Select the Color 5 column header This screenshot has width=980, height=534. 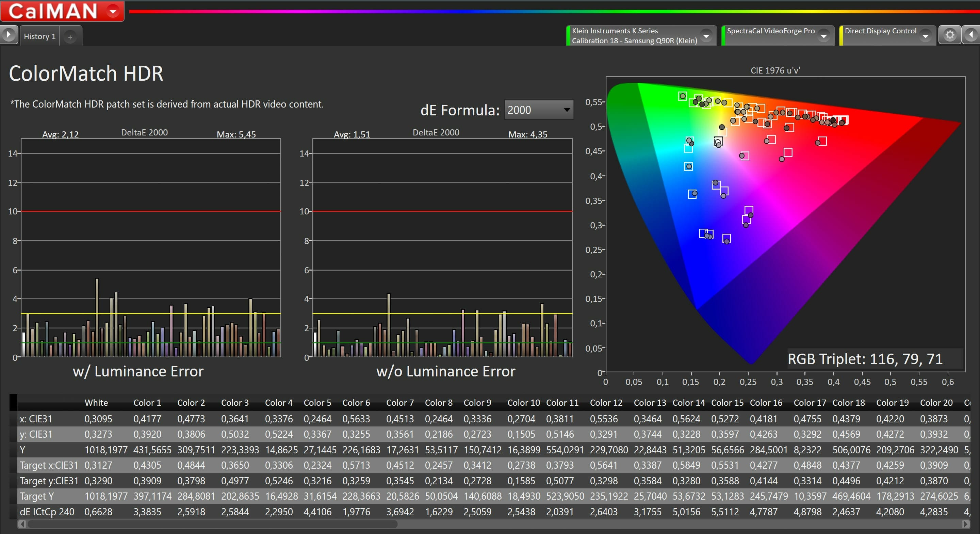(x=317, y=403)
